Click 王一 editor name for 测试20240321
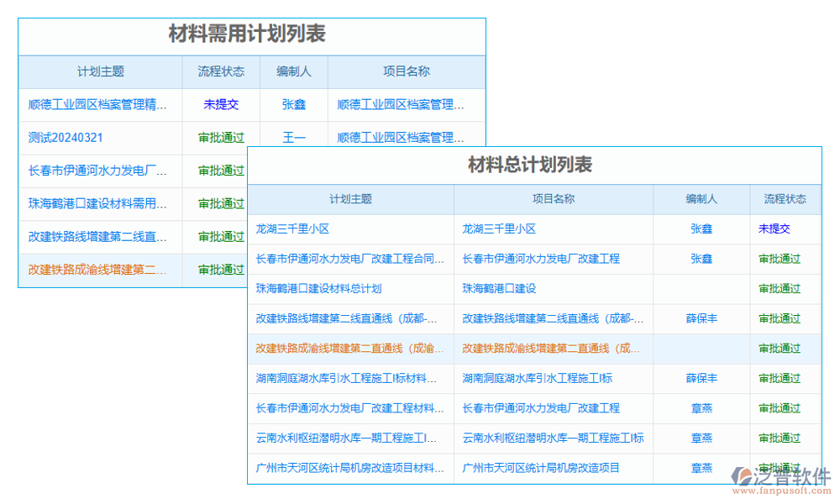Image resolution: width=840 pixels, height=504 pixels. 294,137
